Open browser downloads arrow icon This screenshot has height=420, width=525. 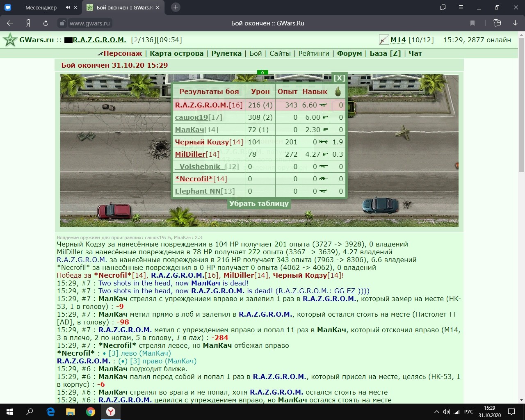(x=515, y=23)
